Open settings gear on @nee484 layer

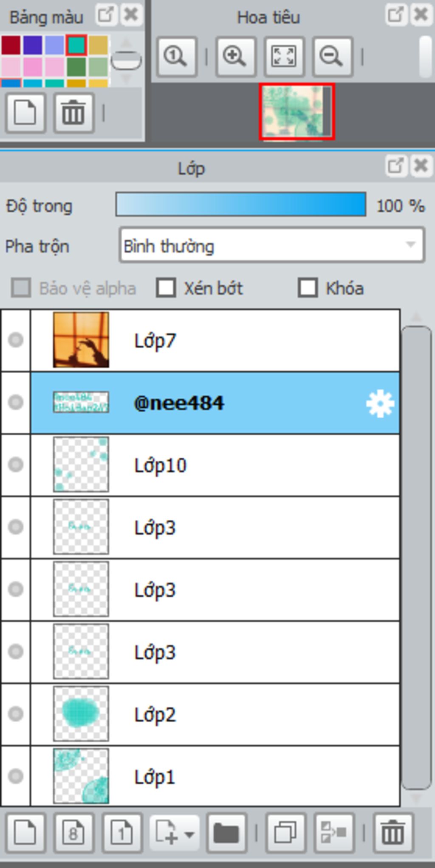pyautogui.click(x=380, y=403)
